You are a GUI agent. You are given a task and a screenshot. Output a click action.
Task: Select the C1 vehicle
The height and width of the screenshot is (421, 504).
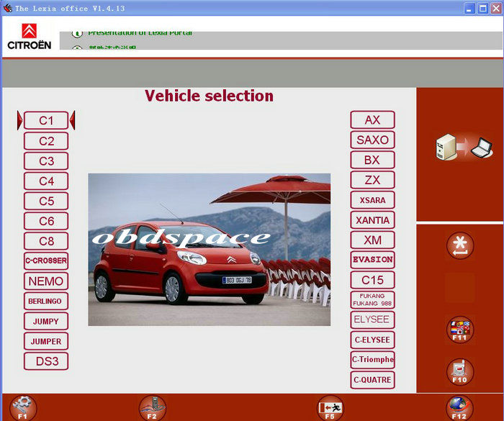pyautogui.click(x=46, y=120)
